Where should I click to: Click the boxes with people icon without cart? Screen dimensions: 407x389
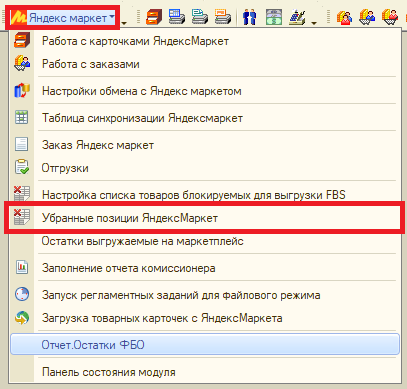(x=344, y=17)
